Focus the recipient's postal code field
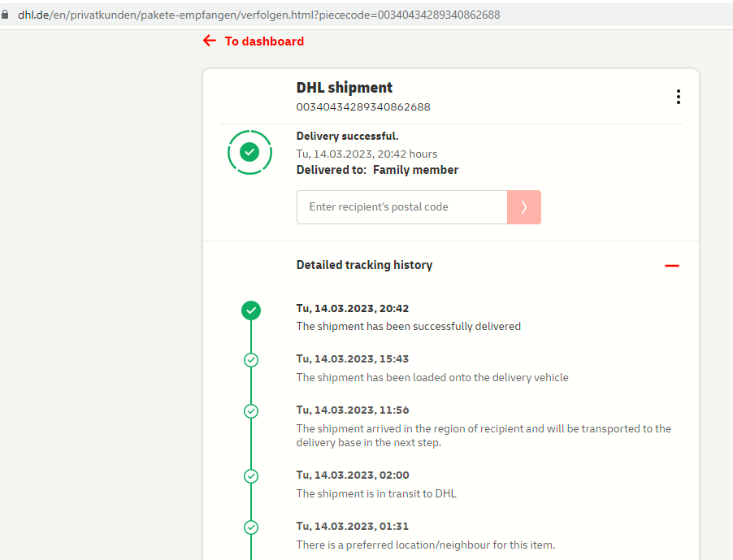The width and height of the screenshot is (733, 560). coord(401,207)
